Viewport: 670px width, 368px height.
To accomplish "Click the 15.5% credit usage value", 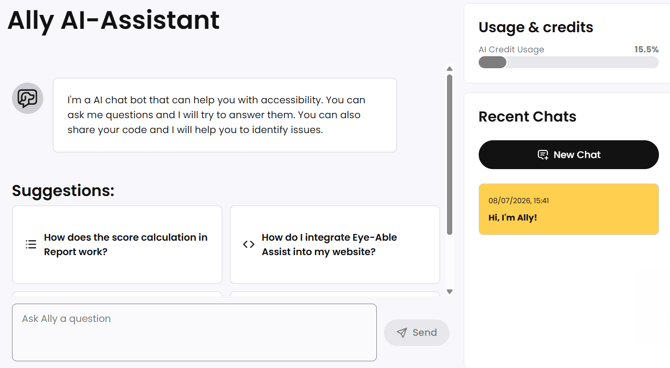I will coord(646,50).
